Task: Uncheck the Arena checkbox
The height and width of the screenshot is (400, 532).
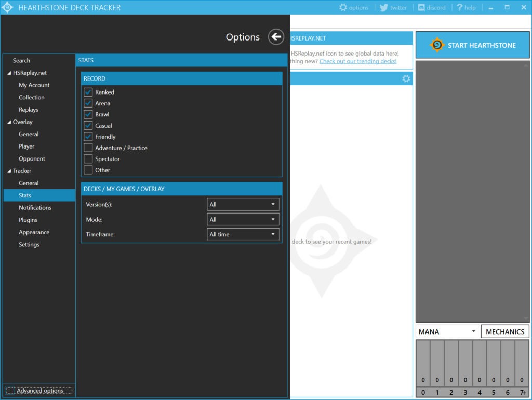Action: pyautogui.click(x=88, y=103)
